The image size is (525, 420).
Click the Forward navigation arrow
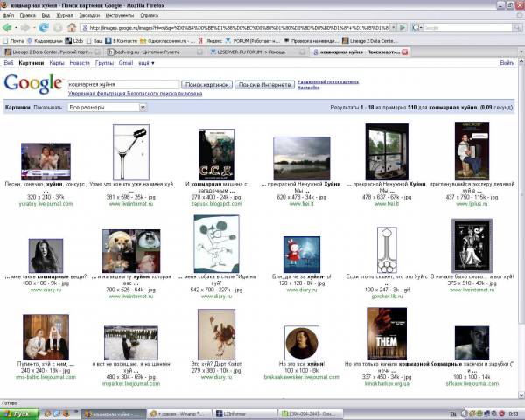24,27
